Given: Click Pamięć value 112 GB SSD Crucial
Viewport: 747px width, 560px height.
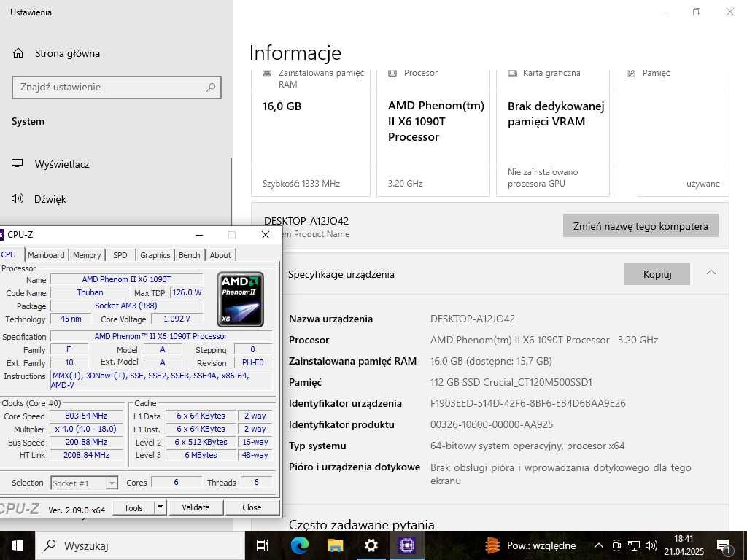Looking at the screenshot, I should [x=511, y=382].
